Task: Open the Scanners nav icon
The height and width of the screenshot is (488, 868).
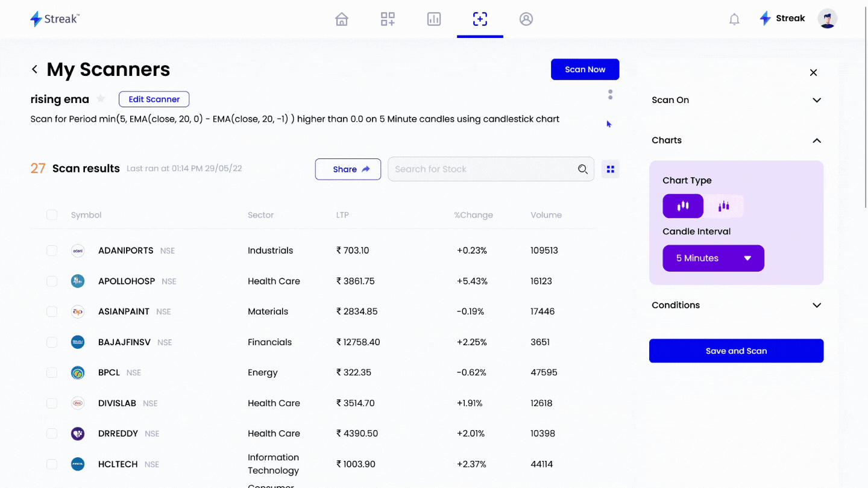Action: click(x=480, y=19)
